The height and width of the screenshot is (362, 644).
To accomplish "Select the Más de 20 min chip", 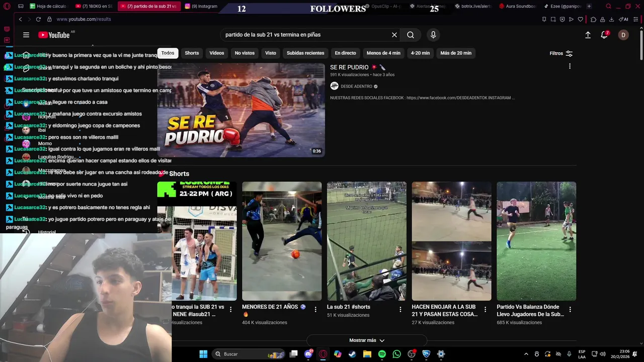I will pyautogui.click(x=456, y=53).
